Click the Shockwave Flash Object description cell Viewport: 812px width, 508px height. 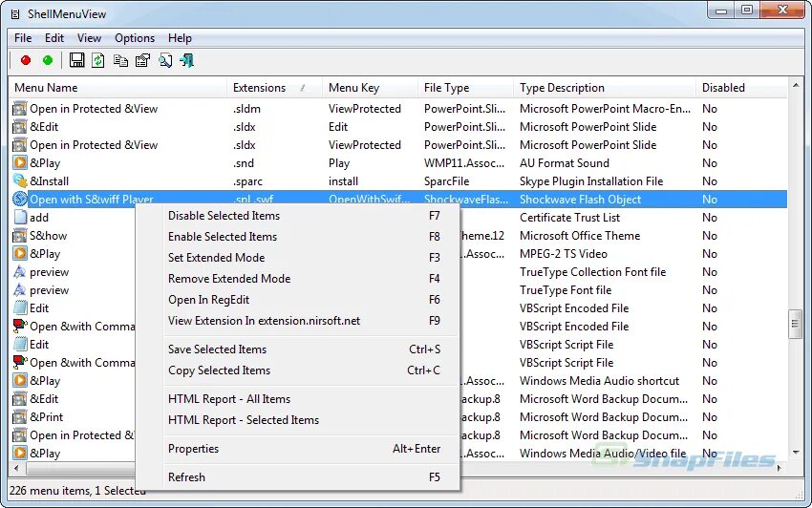coord(580,200)
